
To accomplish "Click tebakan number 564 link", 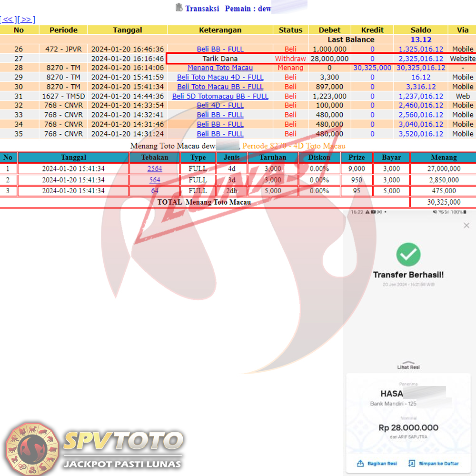I will pyautogui.click(x=155, y=180).
